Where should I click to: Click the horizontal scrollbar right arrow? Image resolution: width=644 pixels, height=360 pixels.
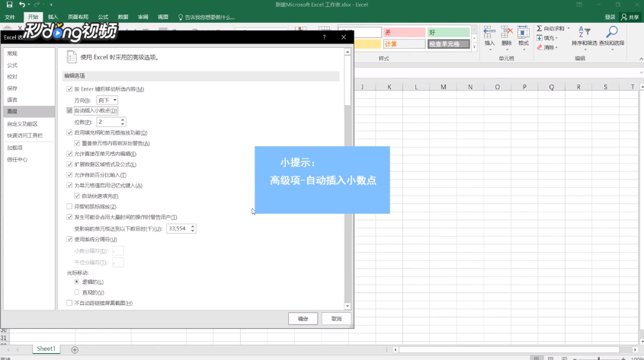635,350
